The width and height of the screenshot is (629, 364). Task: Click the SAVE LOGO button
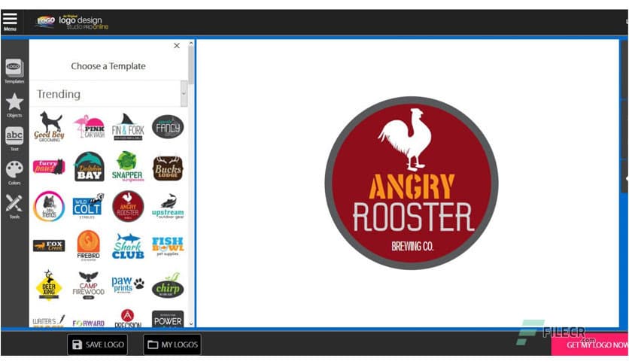(98, 344)
